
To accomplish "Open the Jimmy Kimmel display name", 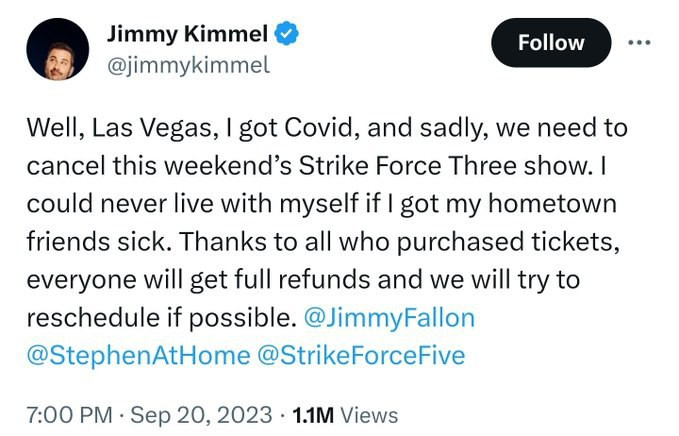I will [x=187, y=34].
